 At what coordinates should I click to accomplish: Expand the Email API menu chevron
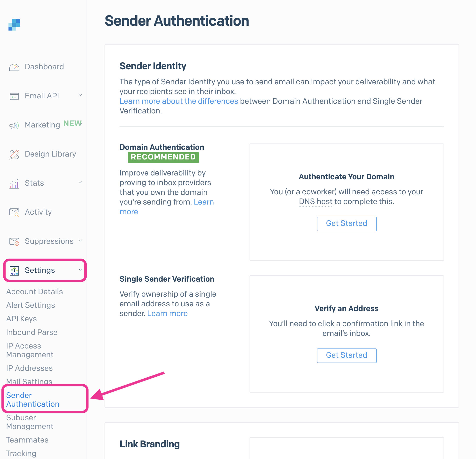(x=80, y=96)
